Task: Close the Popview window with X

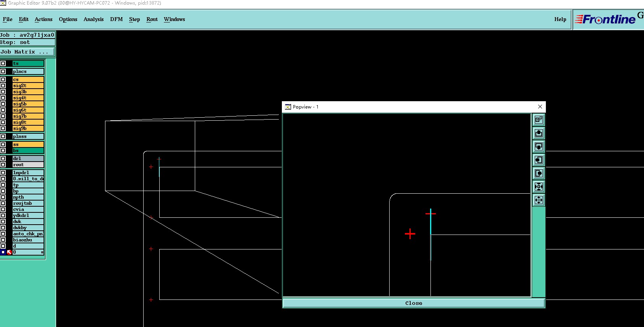Action: click(540, 107)
